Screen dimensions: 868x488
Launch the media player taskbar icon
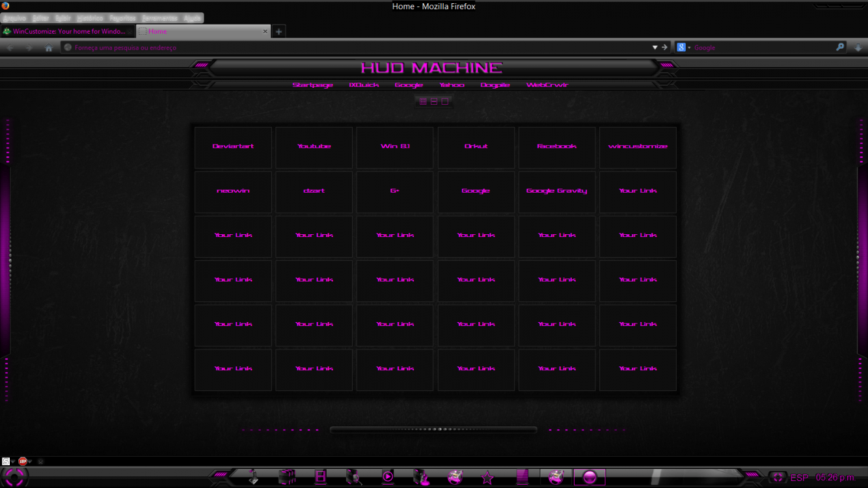pyautogui.click(x=387, y=477)
